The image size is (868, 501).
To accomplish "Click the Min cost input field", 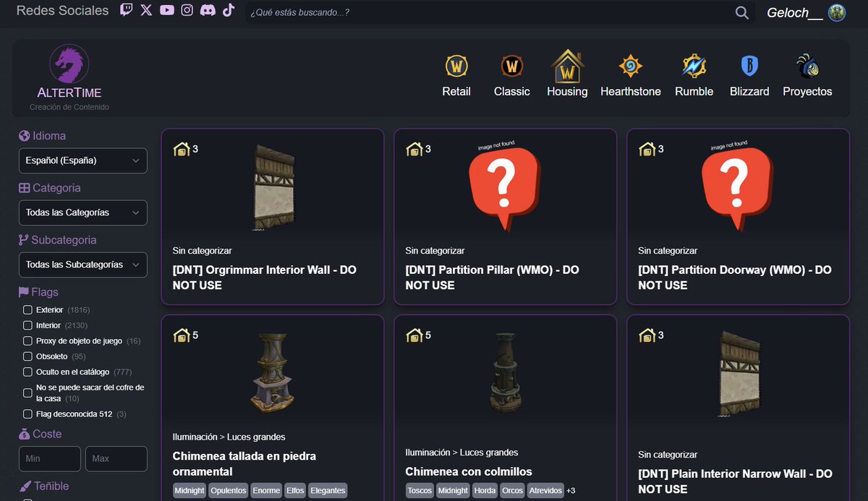I will (50, 458).
